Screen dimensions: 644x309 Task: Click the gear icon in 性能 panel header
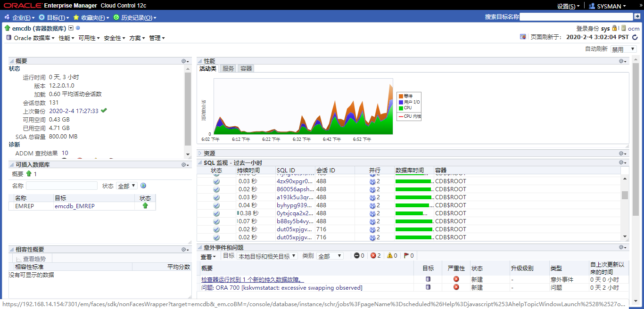(x=622, y=61)
